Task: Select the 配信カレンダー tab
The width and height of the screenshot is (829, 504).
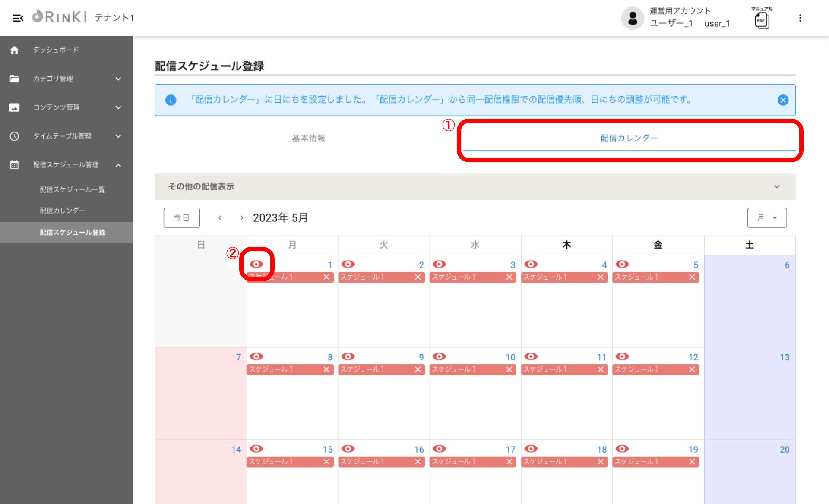Action: tap(629, 138)
